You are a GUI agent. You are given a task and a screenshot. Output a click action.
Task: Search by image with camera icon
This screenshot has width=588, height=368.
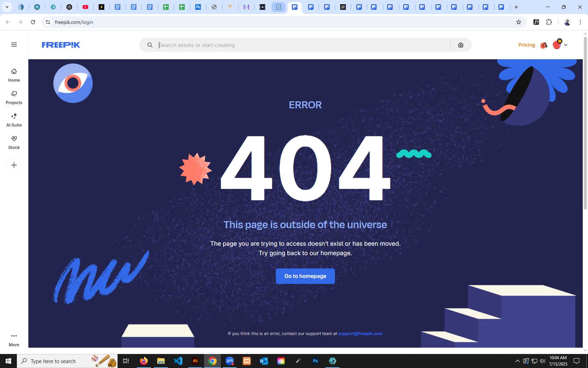(x=461, y=45)
